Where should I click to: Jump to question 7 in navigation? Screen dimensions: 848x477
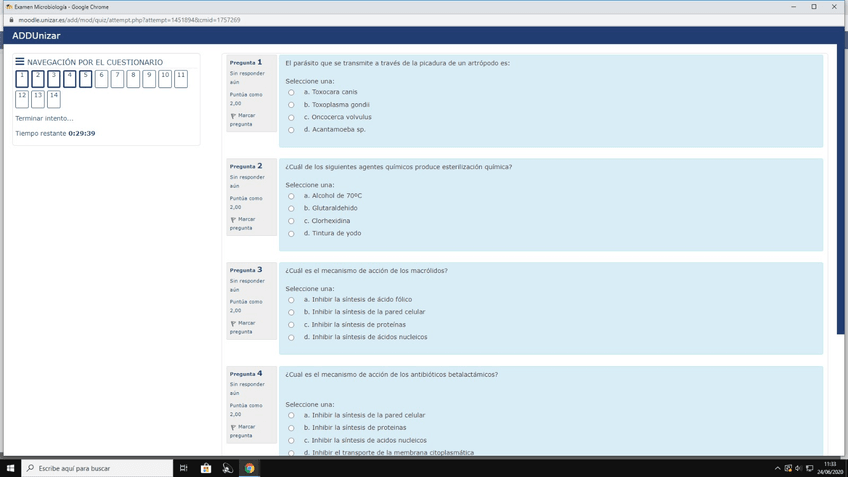(x=117, y=79)
